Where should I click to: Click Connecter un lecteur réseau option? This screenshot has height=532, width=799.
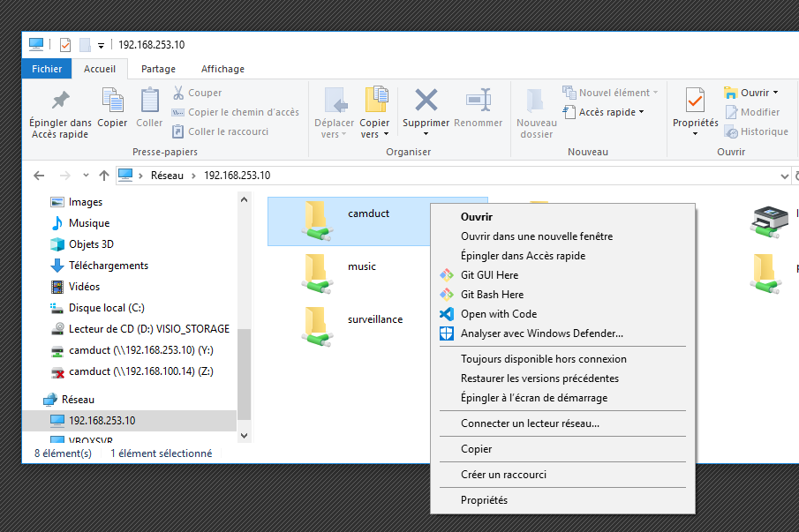(530, 423)
